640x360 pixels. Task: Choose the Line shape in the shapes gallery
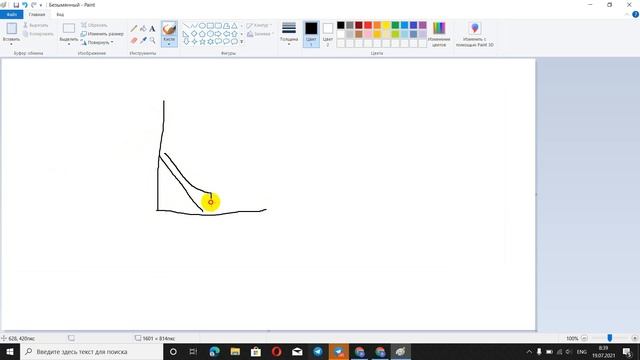tap(186, 25)
